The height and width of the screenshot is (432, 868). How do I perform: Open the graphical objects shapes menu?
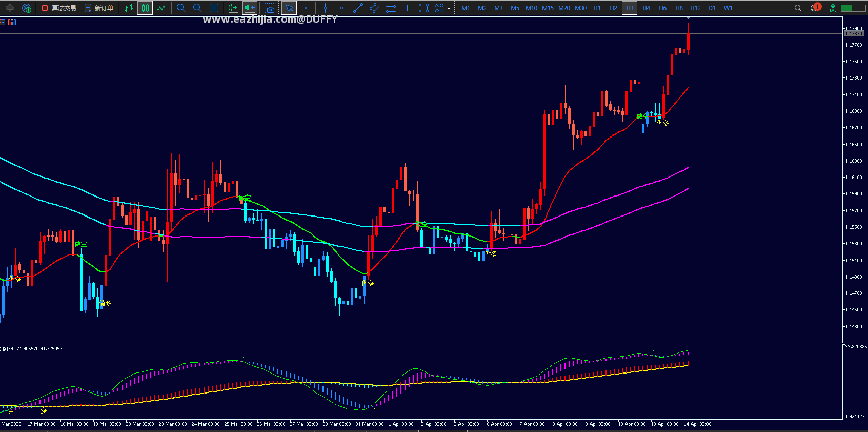(x=439, y=8)
